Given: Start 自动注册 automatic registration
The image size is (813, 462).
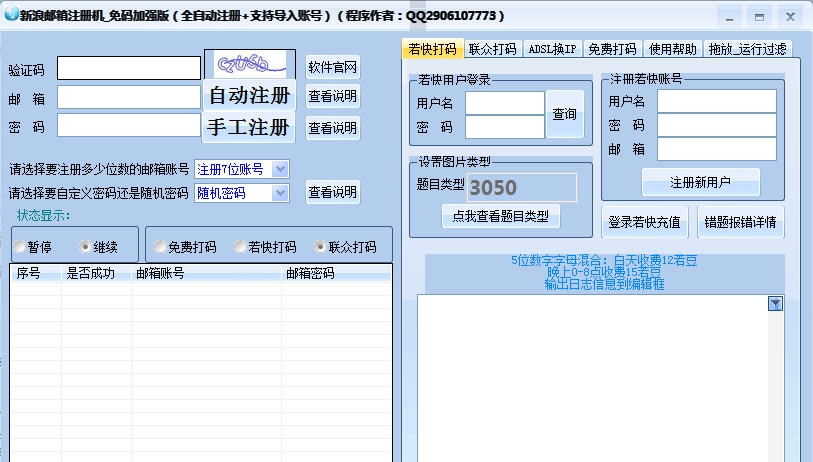Looking at the screenshot, I should click(249, 95).
